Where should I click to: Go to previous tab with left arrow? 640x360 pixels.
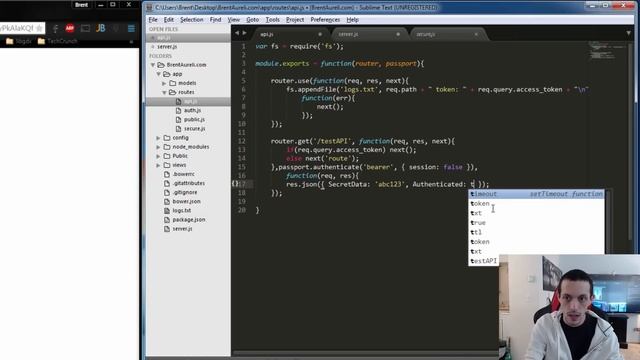pos(237,33)
